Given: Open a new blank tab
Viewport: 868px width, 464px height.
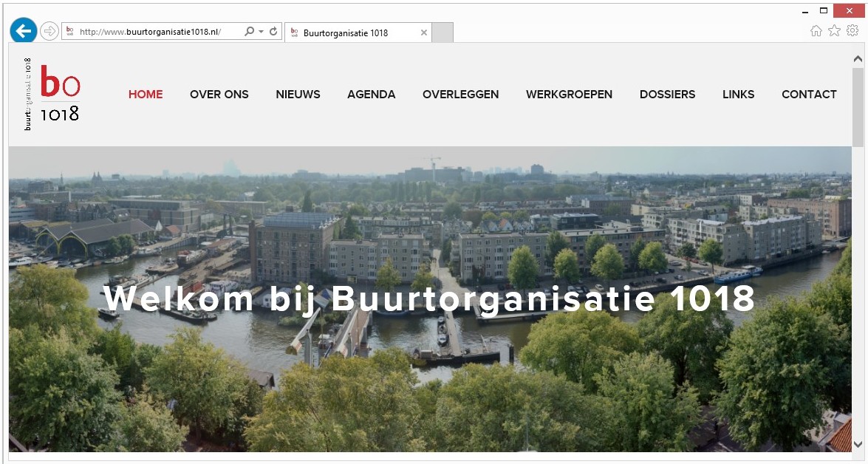Looking at the screenshot, I should (442, 33).
